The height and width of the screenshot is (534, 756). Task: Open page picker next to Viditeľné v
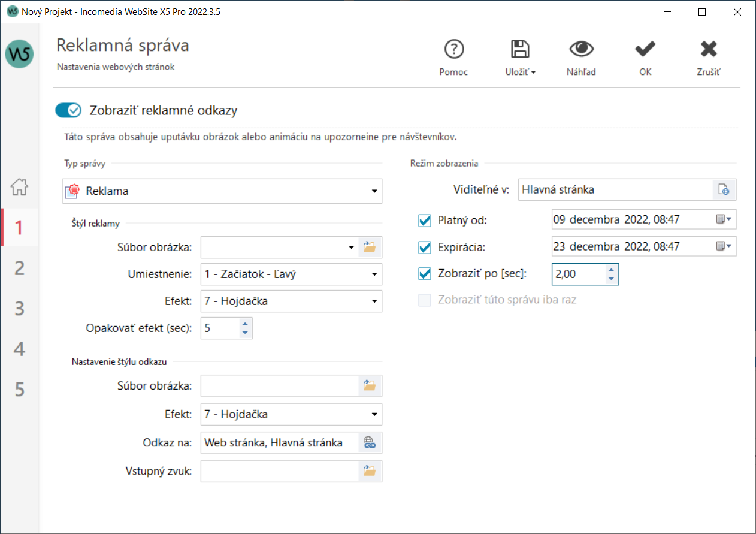(724, 190)
